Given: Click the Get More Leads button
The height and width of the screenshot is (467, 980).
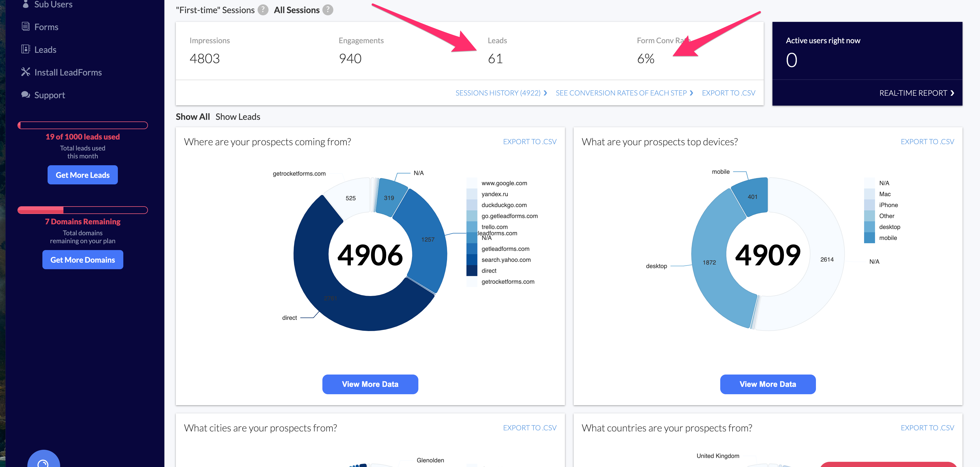Looking at the screenshot, I should point(83,175).
